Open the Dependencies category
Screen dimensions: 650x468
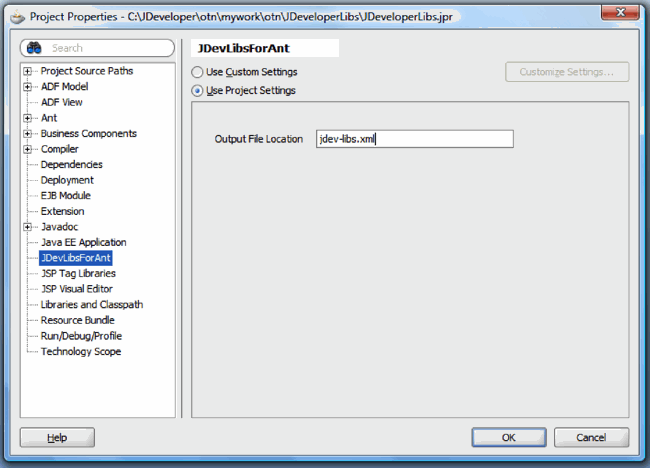(71, 165)
